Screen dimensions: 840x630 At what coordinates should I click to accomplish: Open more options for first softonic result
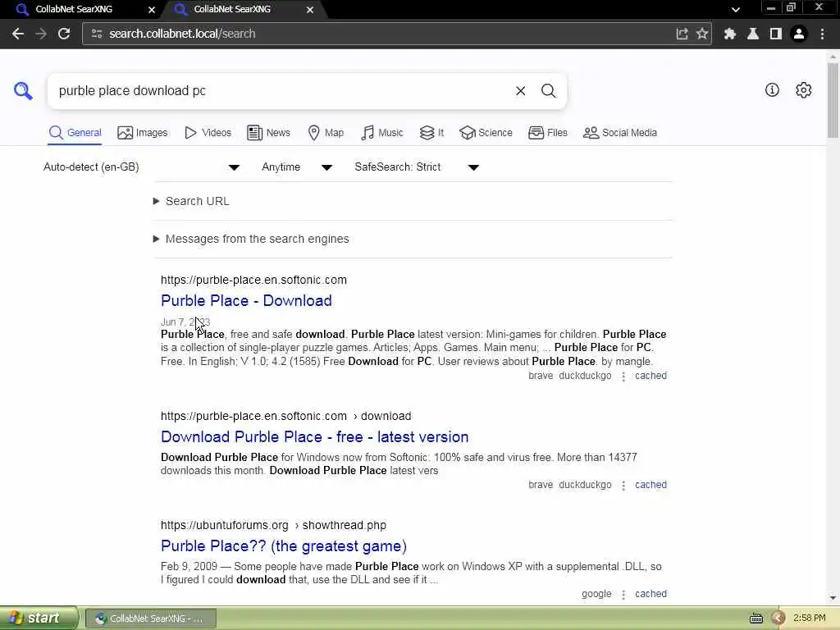(x=623, y=377)
